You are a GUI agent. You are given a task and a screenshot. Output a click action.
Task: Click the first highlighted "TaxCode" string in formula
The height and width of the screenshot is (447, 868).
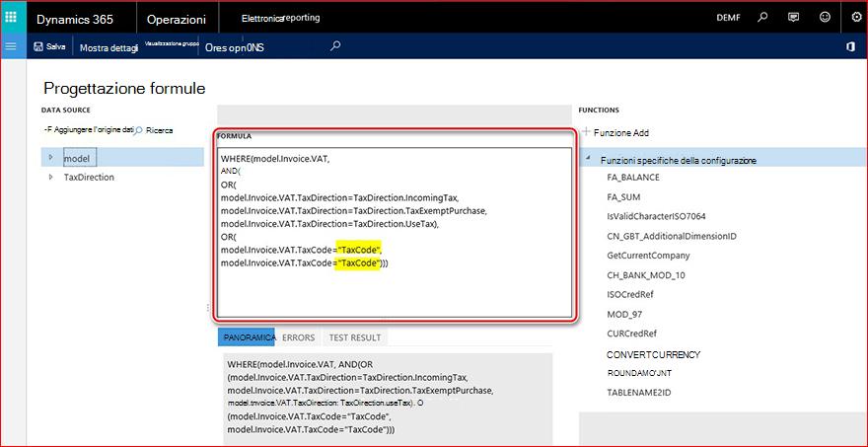coord(359,250)
